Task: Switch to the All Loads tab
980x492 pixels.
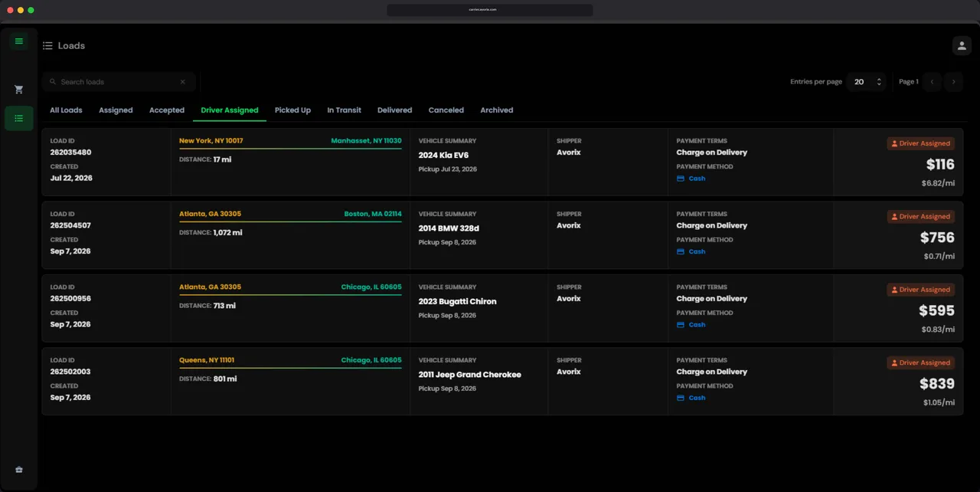Action: [x=66, y=110]
